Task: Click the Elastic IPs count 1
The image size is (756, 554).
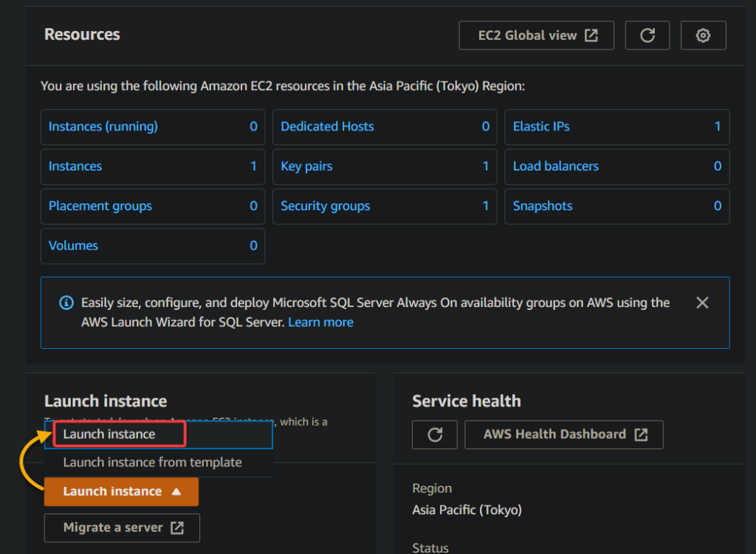Action: pos(717,126)
